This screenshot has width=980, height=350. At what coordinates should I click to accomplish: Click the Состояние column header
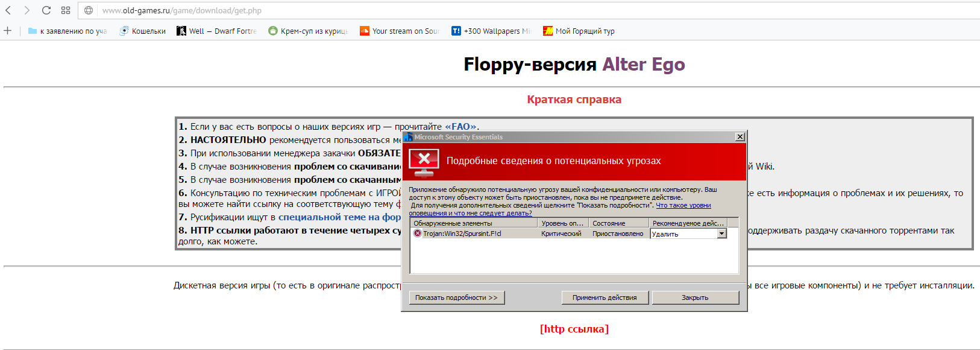(619, 223)
